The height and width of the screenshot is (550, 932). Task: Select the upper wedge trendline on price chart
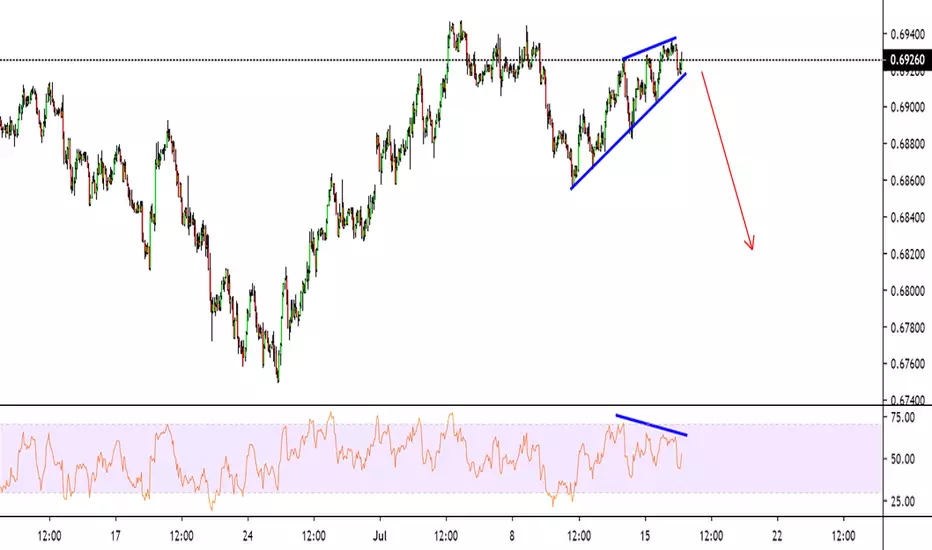pyautogui.click(x=649, y=49)
